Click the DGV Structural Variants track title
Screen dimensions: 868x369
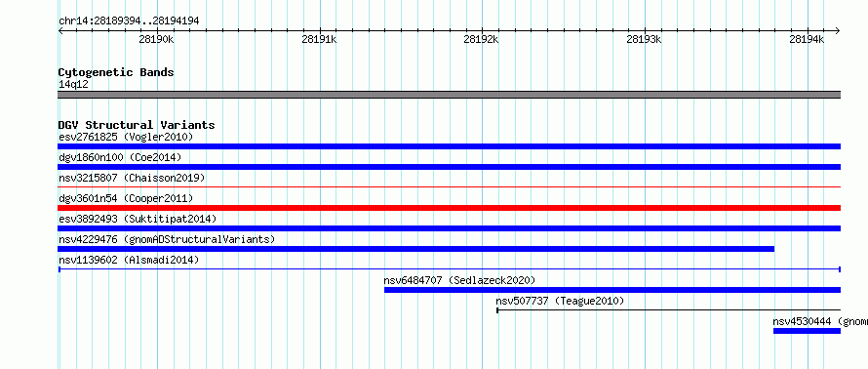point(137,125)
